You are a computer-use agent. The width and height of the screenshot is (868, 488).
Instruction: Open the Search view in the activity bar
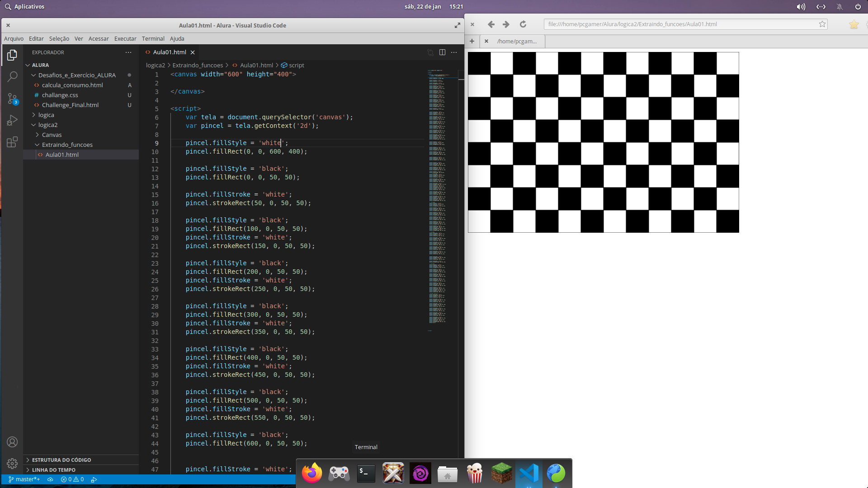pyautogui.click(x=12, y=77)
